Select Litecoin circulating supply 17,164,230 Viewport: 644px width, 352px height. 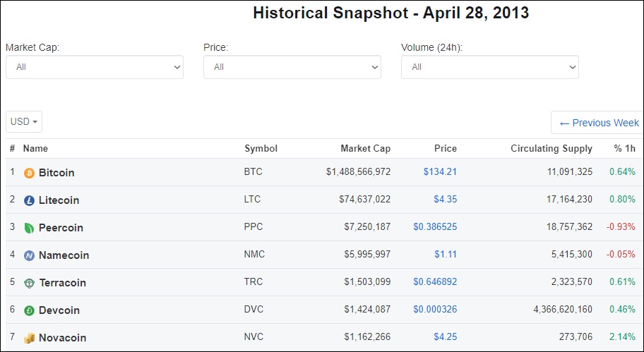point(570,199)
